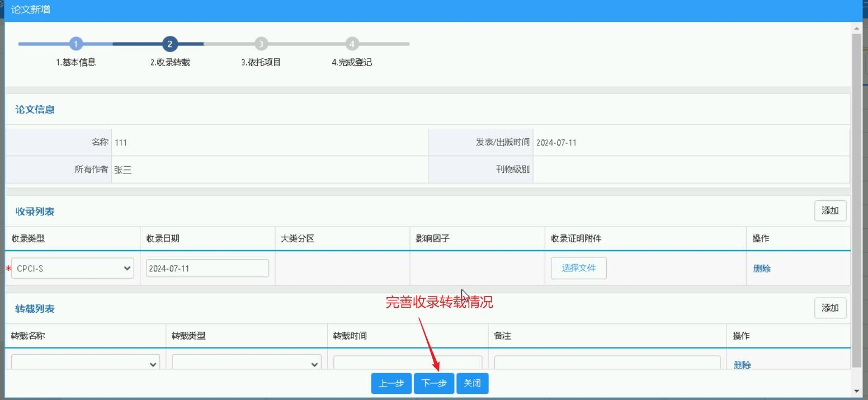Click the 转载时间 input field
The width and height of the screenshot is (868, 400).
408,363
